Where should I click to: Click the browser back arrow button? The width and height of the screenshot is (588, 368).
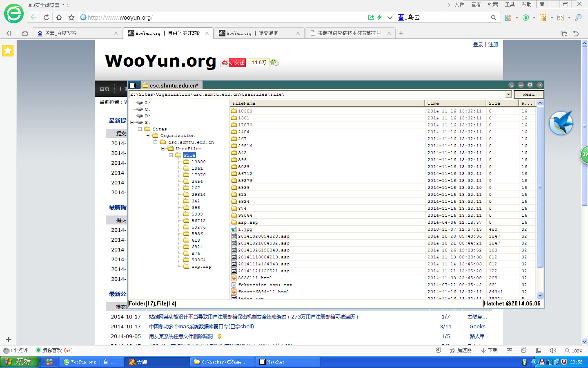point(33,17)
